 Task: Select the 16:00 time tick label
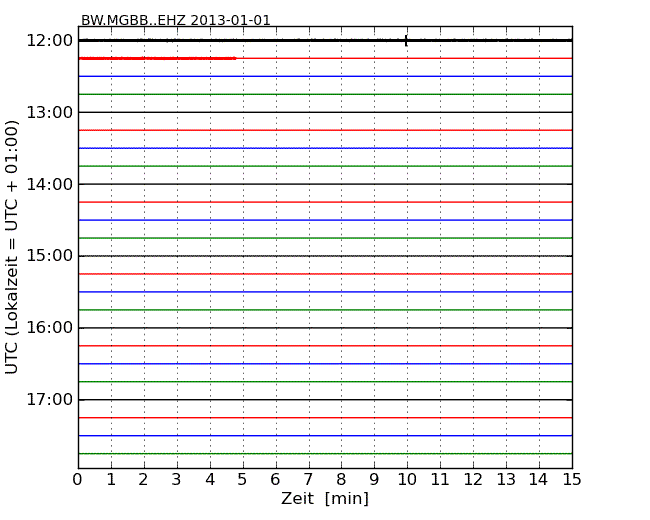tap(49, 328)
